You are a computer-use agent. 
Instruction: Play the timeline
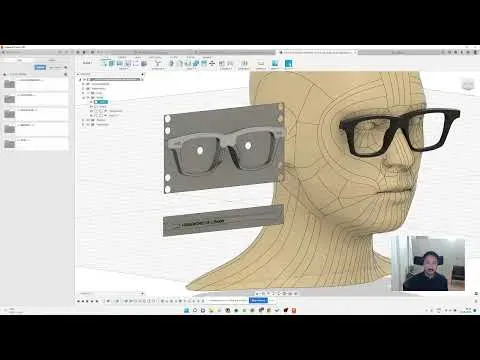click(88, 301)
